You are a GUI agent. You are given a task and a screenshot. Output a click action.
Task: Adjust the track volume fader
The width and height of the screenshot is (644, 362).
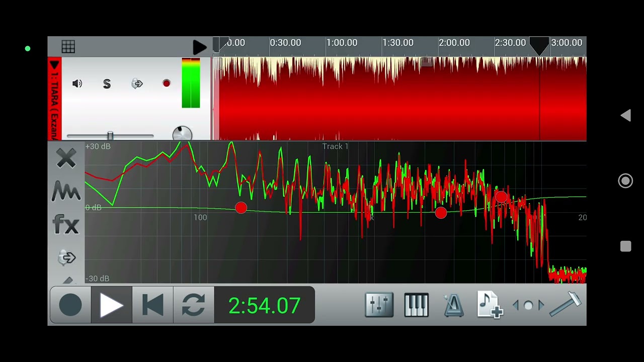[x=110, y=136]
